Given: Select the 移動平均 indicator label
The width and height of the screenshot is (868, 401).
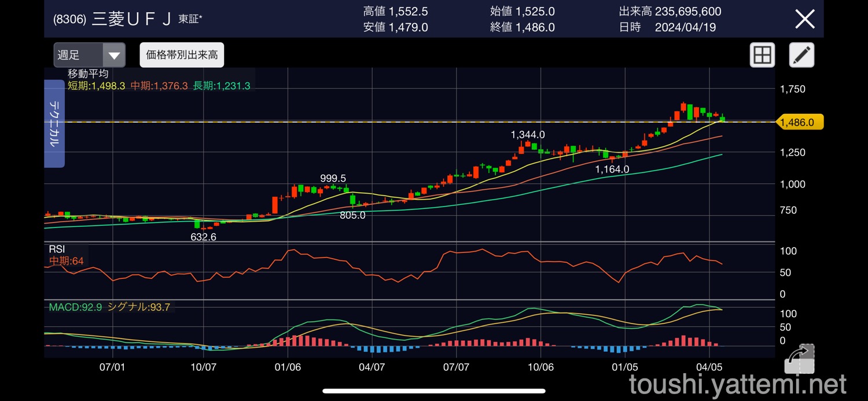Looking at the screenshot, I should click(x=88, y=73).
